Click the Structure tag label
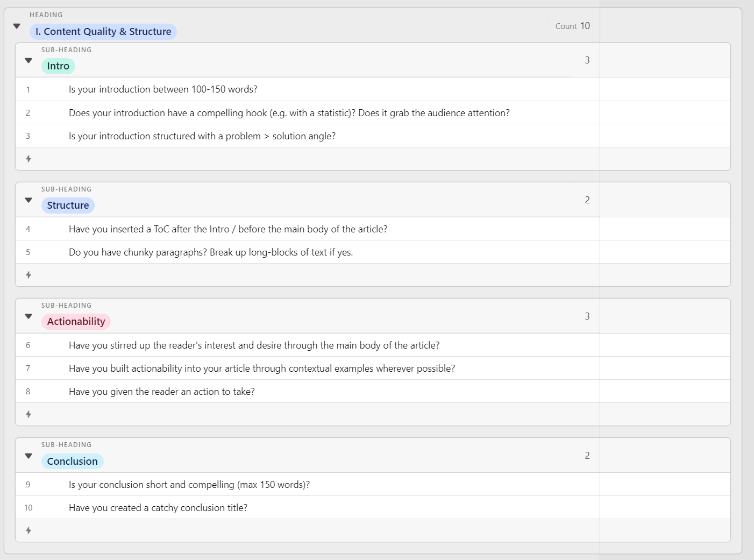Screen dimensions: 754x560 coord(68,205)
